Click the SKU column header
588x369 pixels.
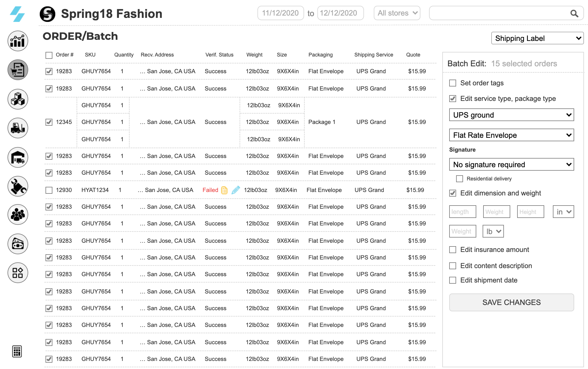(x=90, y=55)
